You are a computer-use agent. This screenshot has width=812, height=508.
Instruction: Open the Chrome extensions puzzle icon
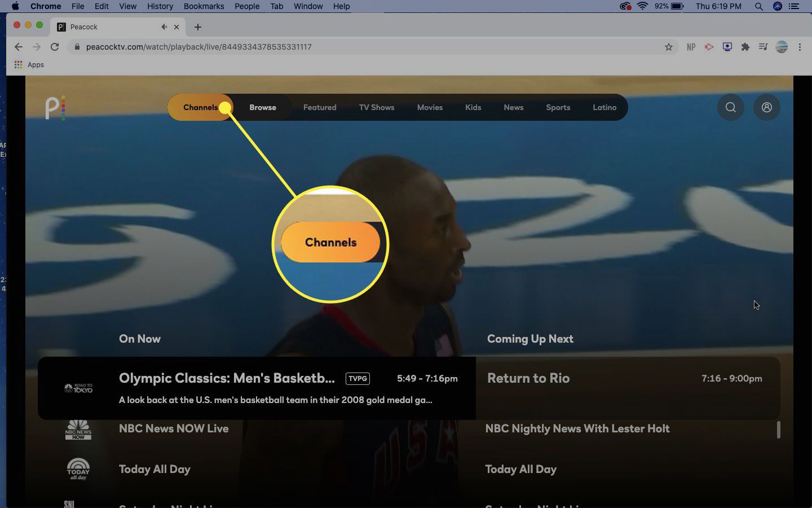(745, 47)
